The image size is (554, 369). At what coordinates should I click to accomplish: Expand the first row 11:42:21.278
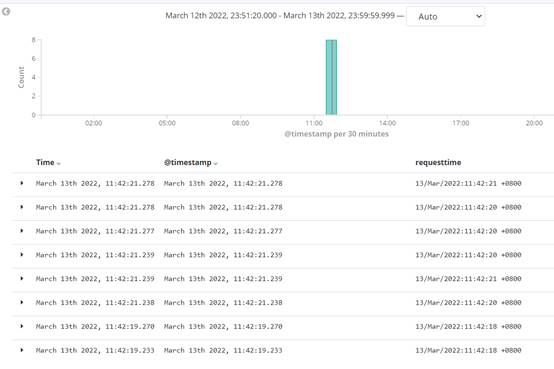click(x=22, y=183)
